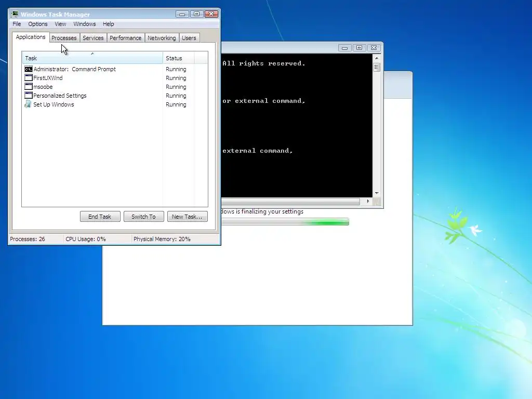Open the Windows menu

click(85, 24)
